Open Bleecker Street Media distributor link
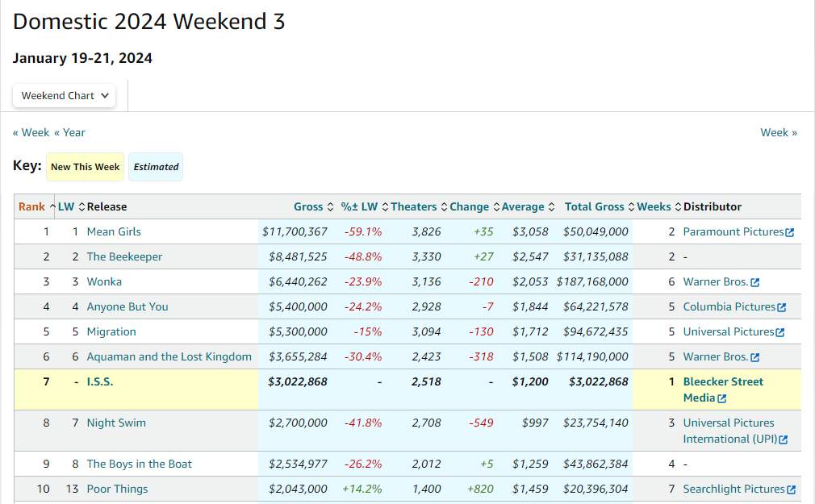The image size is (815, 504). click(x=723, y=389)
